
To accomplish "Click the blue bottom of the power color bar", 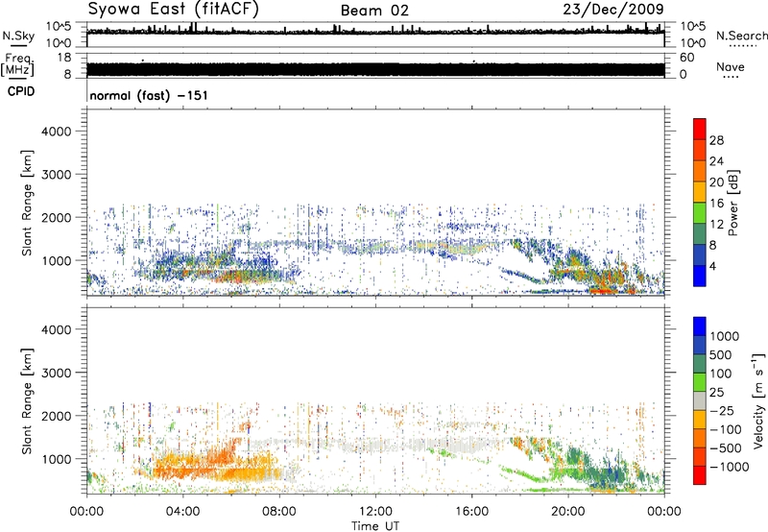I will coord(700,276).
